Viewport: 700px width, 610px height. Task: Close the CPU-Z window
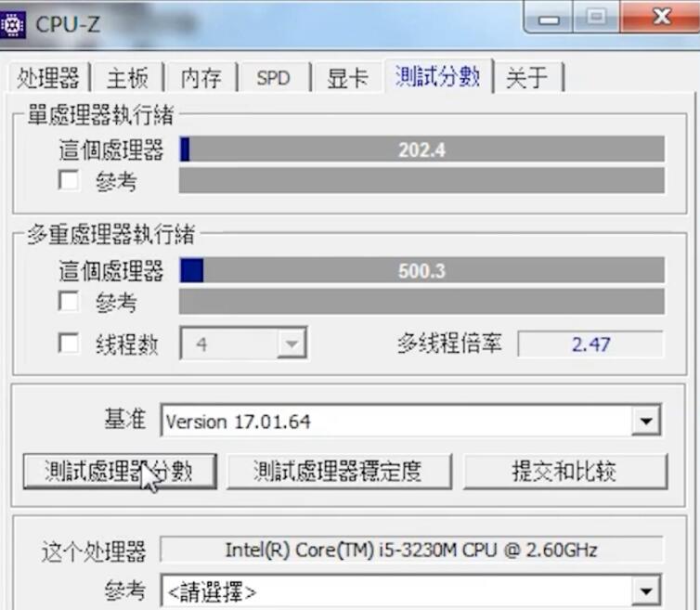pos(660,18)
